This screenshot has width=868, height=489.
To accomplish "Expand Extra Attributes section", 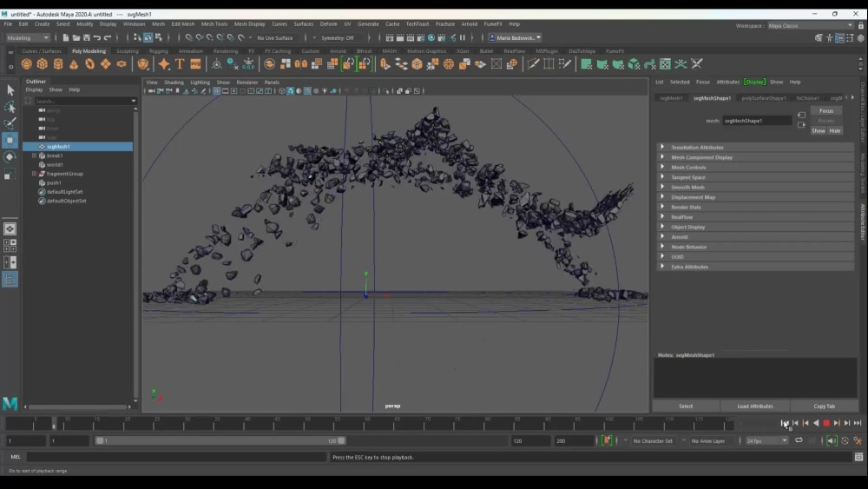I will tap(662, 267).
